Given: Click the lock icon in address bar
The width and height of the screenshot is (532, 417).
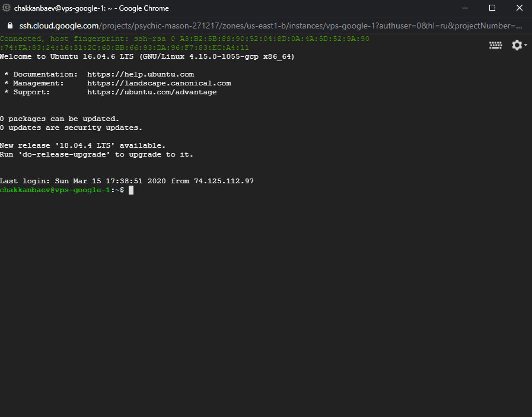Looking at the screenshot, I should (9, 26).
